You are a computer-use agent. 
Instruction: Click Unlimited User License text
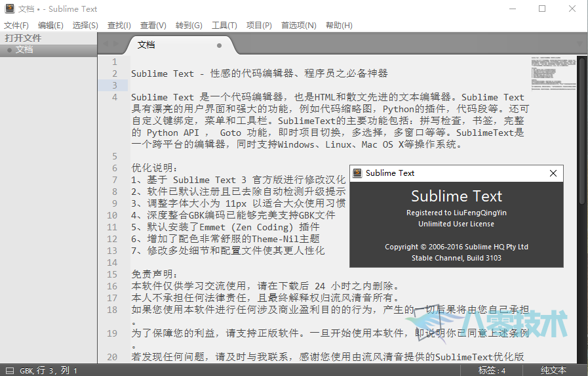456,224
